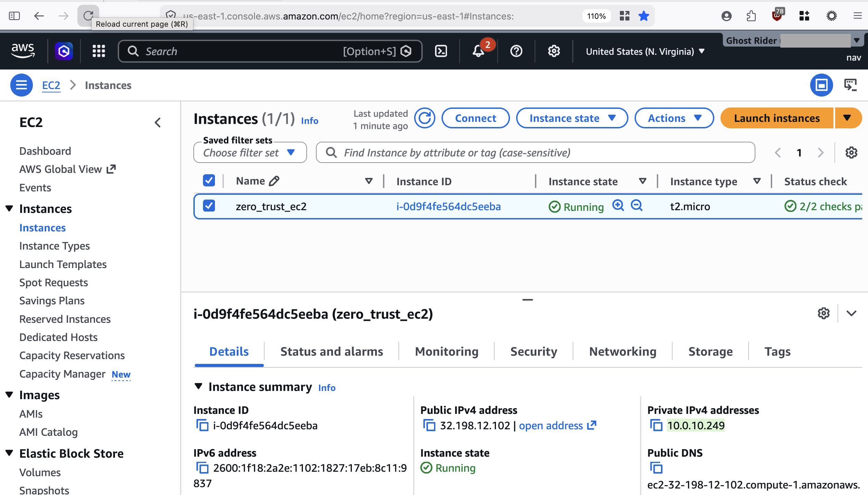Go back in browser history
Image resolution: width=868 pixels, height=495 pixels.
tap(39, 16)
